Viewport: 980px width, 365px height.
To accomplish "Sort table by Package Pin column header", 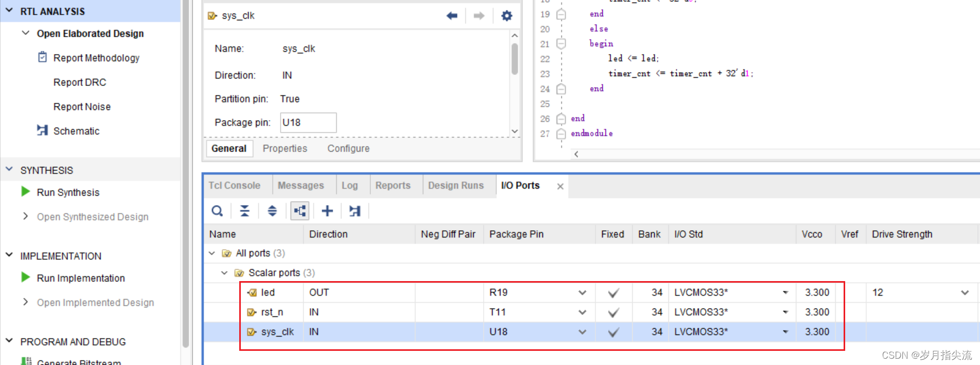I will (516, 234).
